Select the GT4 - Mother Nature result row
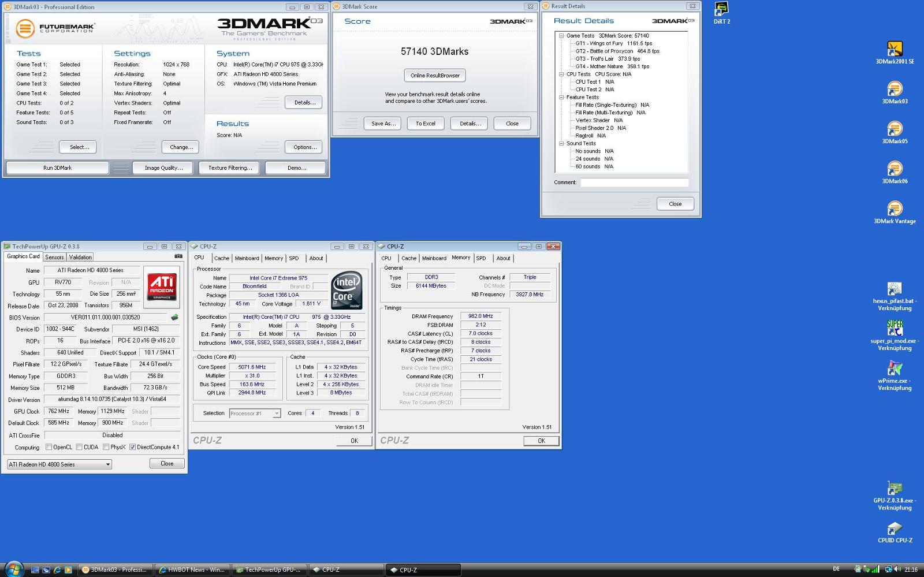 (612, 66)
